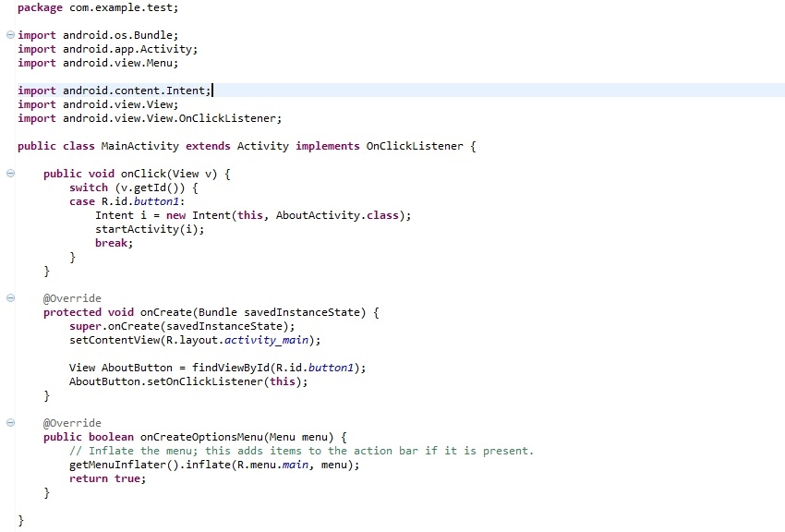
Task: Click 'import android.view.Menu;' line
Action: pyautogui.click(x=98, y=63)
